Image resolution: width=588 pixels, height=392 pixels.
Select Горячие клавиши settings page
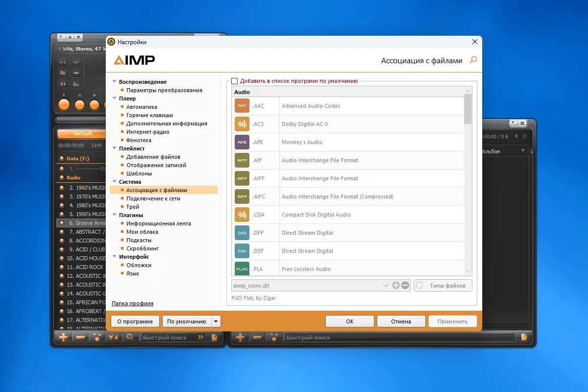[x=148, y=115]
